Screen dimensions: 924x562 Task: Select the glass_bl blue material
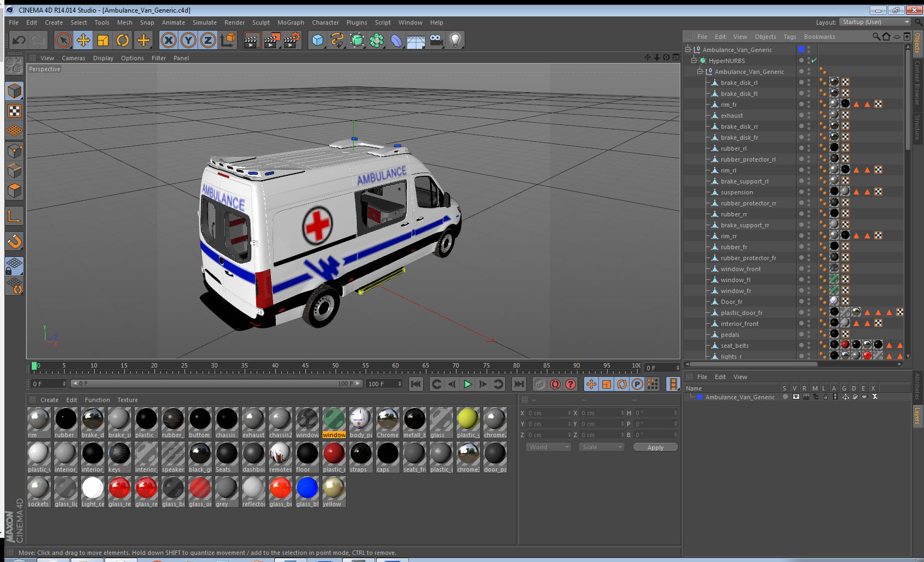pos(307,491)
